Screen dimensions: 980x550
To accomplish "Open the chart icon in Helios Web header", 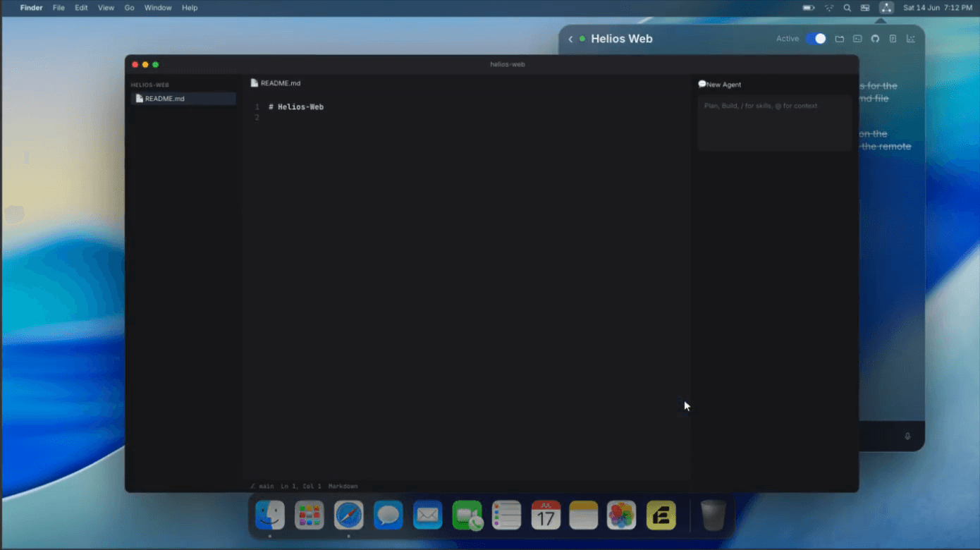I will [911, 39].
